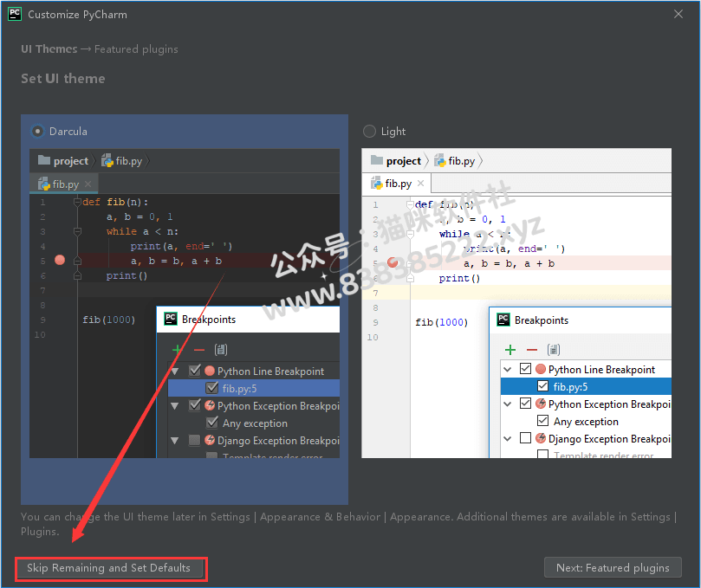701x588 pixels.
Task: Collapse Python Line Breakpoint node in Darcula preview
Action: (175, 372)
